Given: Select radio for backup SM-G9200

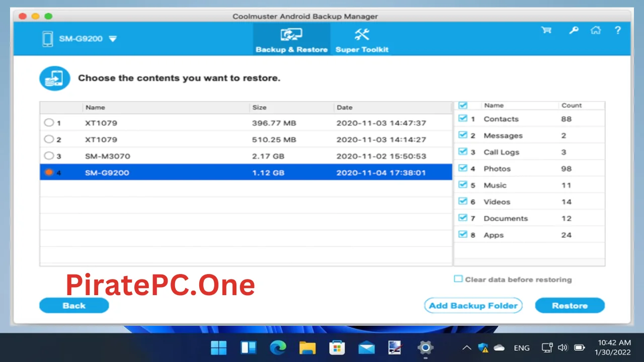Looking at the screenshot, I should point(49,172).
